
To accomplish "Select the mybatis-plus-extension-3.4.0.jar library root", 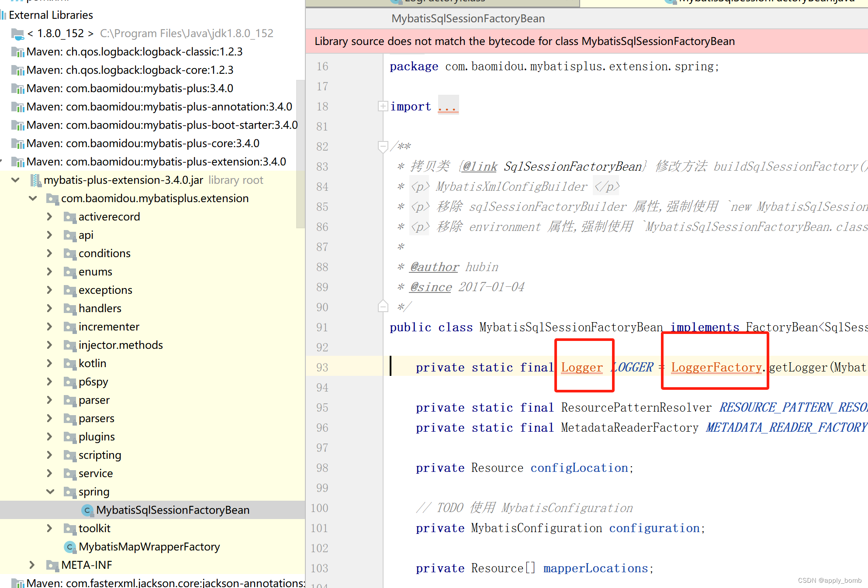I will (122, 180).
